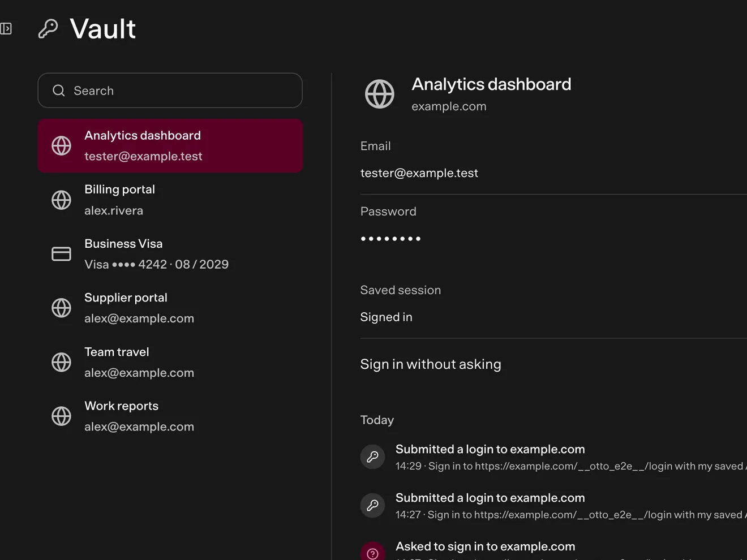Open the Supplier portal entry
This screenshot has height=560, width=747.
[x=170, y=308]
